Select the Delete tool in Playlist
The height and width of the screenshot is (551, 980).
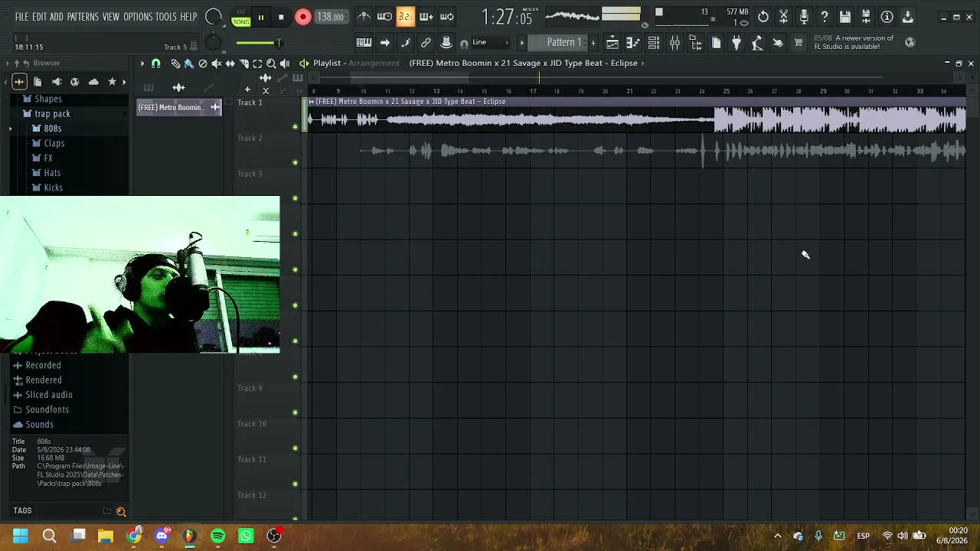point(203,64)
